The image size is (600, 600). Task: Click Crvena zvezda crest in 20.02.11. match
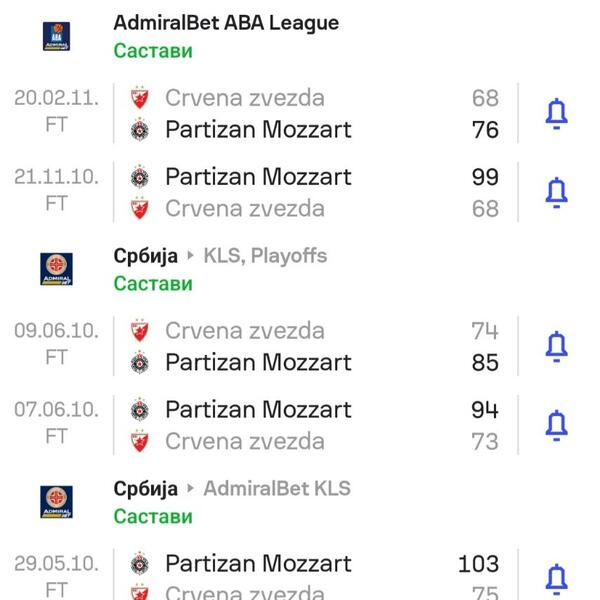point(140,98)
